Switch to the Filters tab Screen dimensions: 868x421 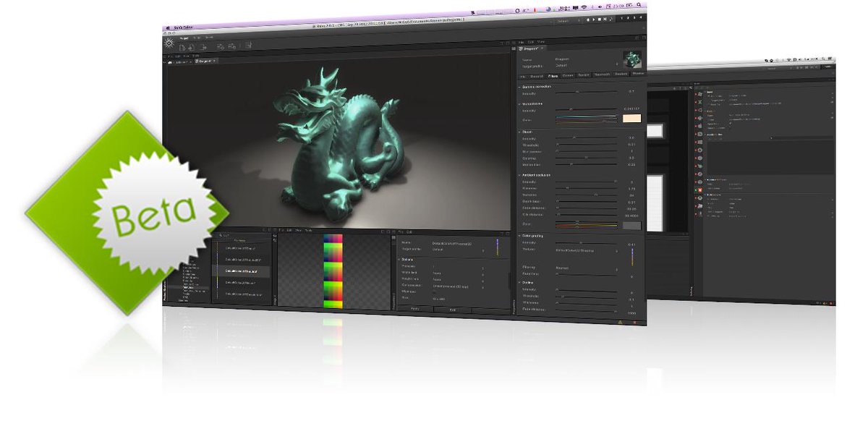pos(554,76)
